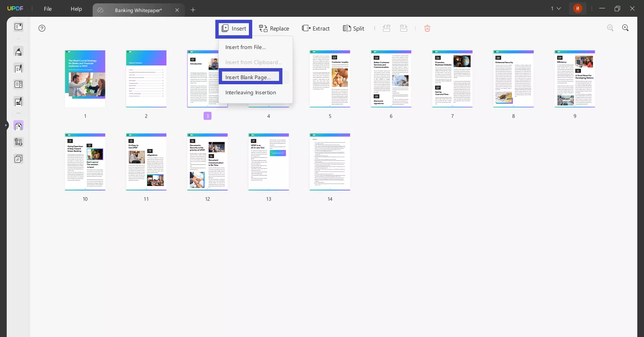Open the Crop Pages sidebar icon

click(x=18, y=142)
